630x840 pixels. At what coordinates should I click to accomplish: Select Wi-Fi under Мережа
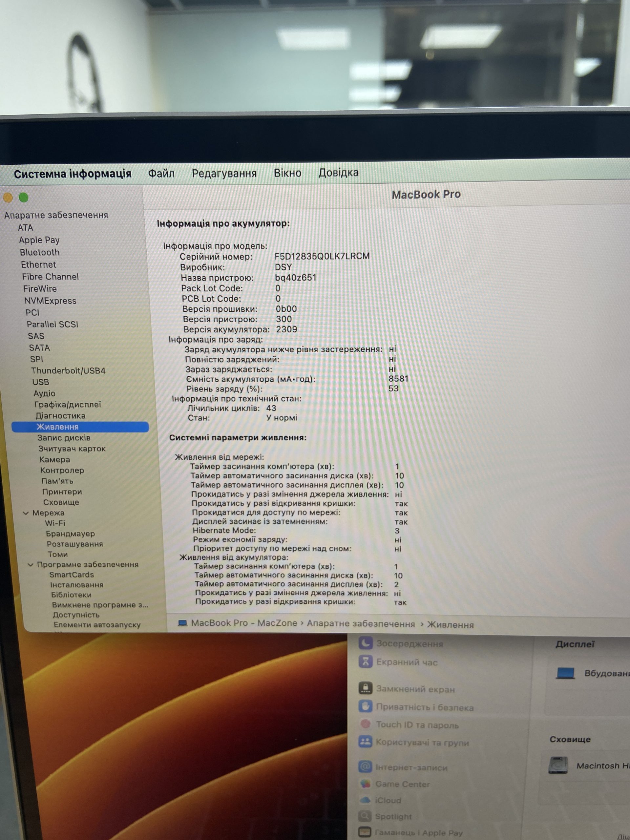point(55,523)
